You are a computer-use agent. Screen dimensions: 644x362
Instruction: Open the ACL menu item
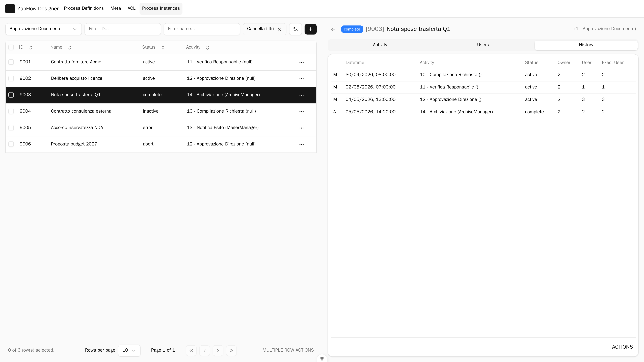[x=131, y=8]
